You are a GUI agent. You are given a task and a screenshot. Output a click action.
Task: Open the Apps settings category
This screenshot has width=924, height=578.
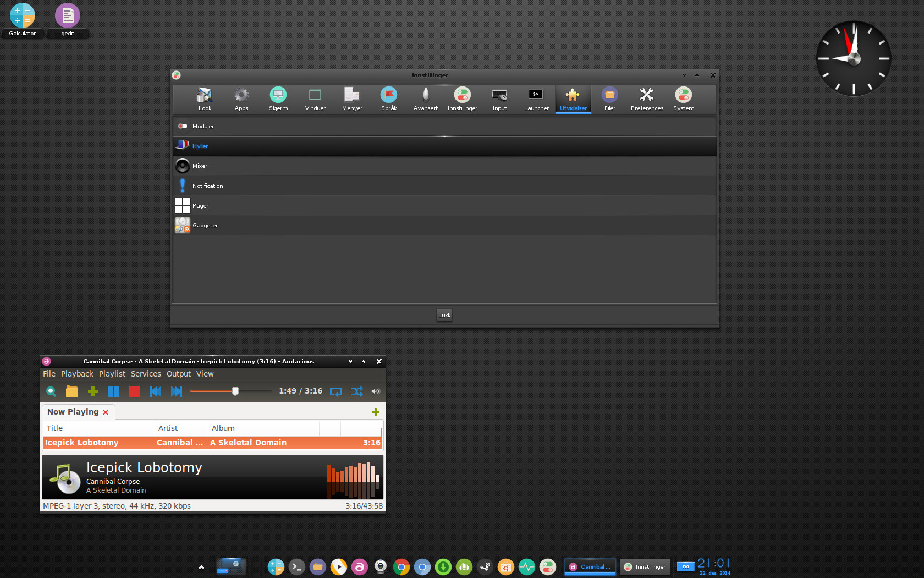point(241,99)
